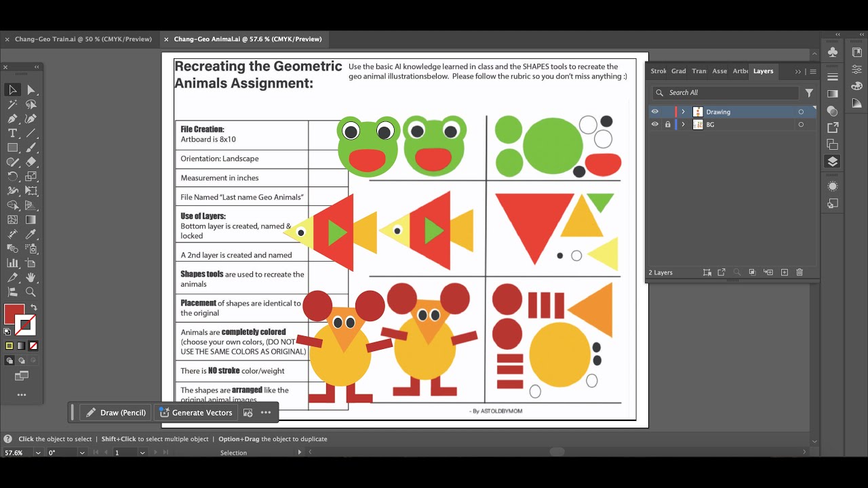
Task: Select the Curvature tool
Action: [31, 119]
